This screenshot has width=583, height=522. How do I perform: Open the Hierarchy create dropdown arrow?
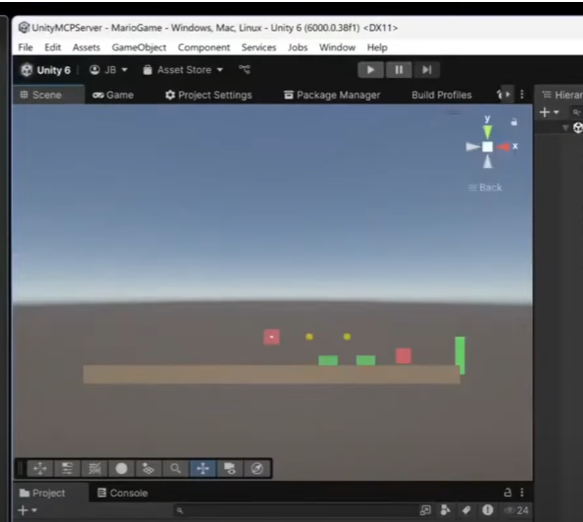pyautogui.click(x=556, y=112)
